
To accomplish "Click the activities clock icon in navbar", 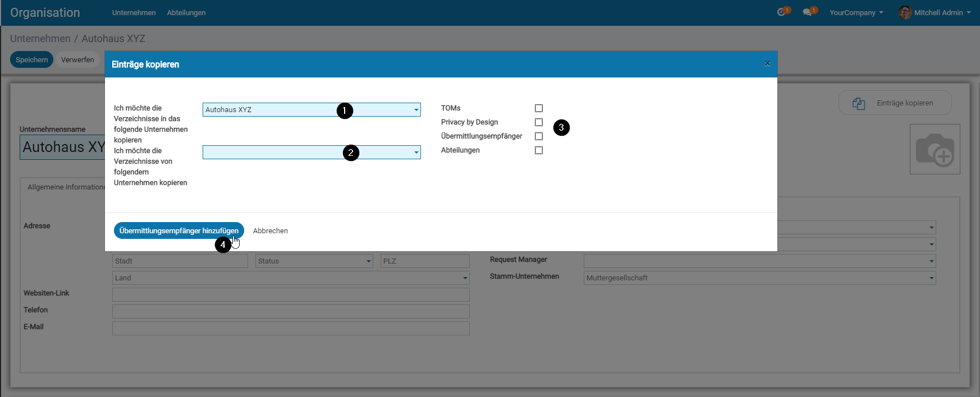I will [x=782, y=12].
